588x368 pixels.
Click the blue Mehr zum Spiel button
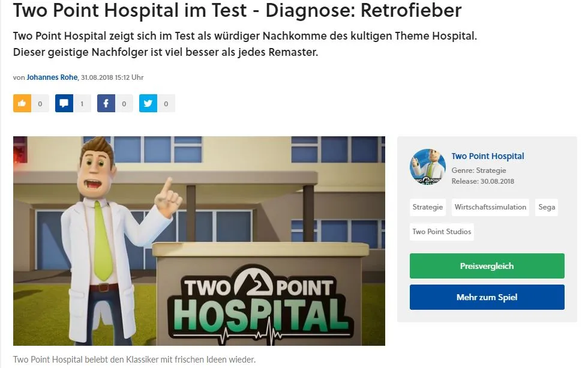[487, 297]
